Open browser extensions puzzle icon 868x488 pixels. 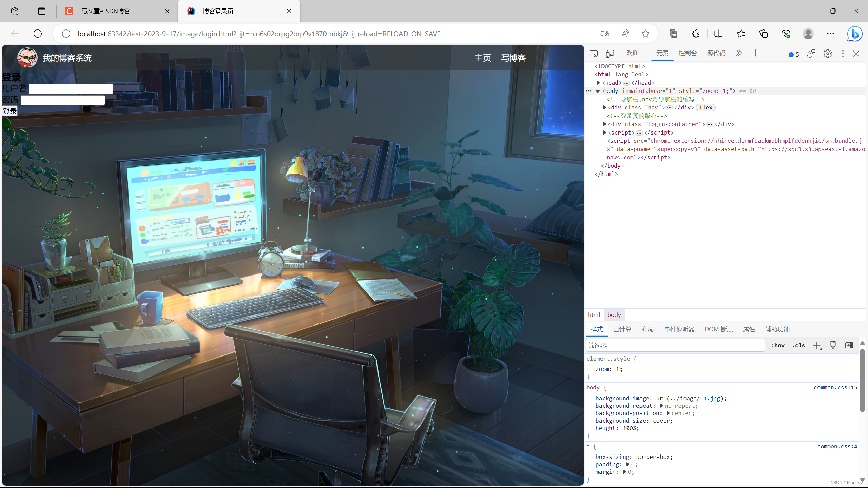pos(696,34)
